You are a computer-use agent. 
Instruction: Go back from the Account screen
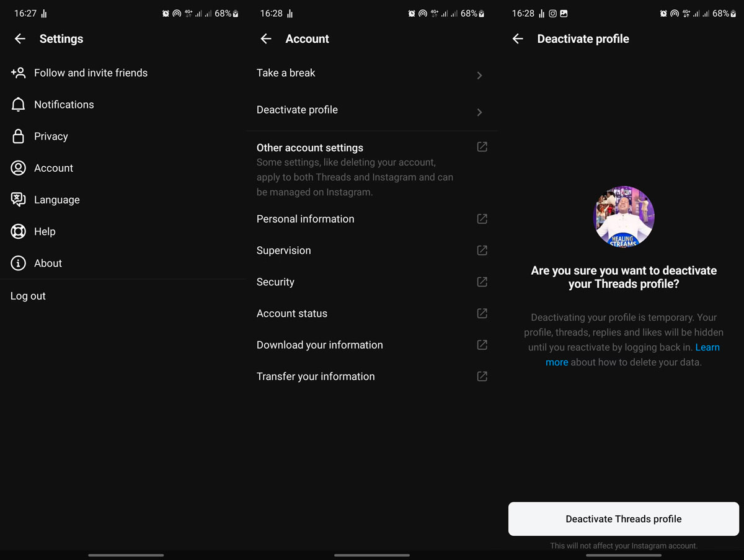coord(266,39)
